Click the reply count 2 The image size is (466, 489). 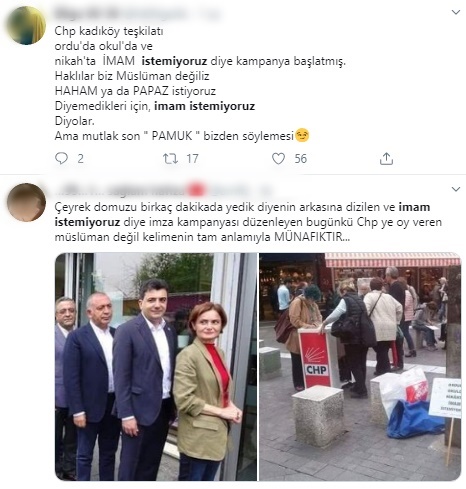pos(80,159)
